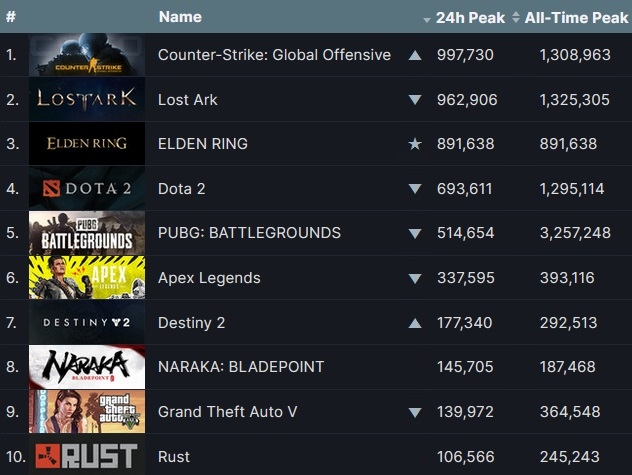
Task: Open the Grand Theft Auto V link
Action: [x=227, y=412]
